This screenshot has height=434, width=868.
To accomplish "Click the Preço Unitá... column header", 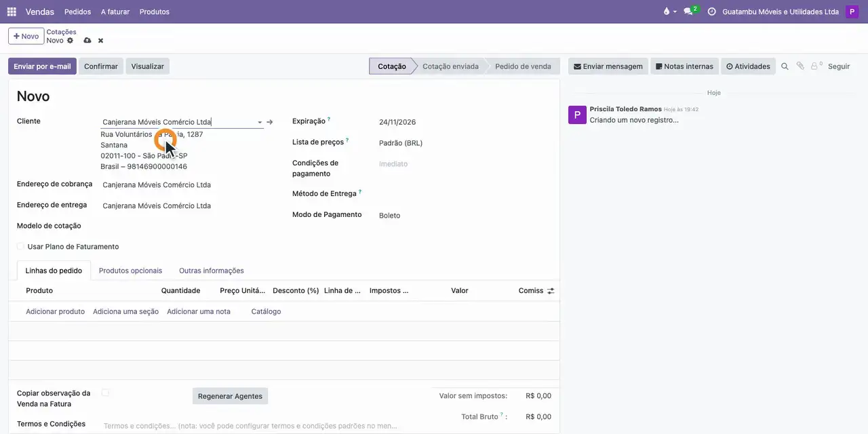I will pos(243,291).
